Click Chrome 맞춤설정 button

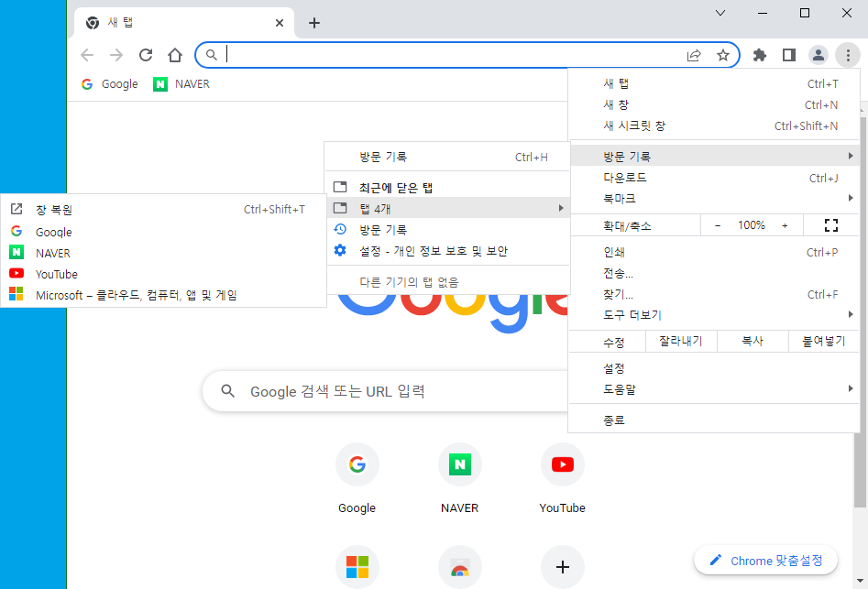765,561
